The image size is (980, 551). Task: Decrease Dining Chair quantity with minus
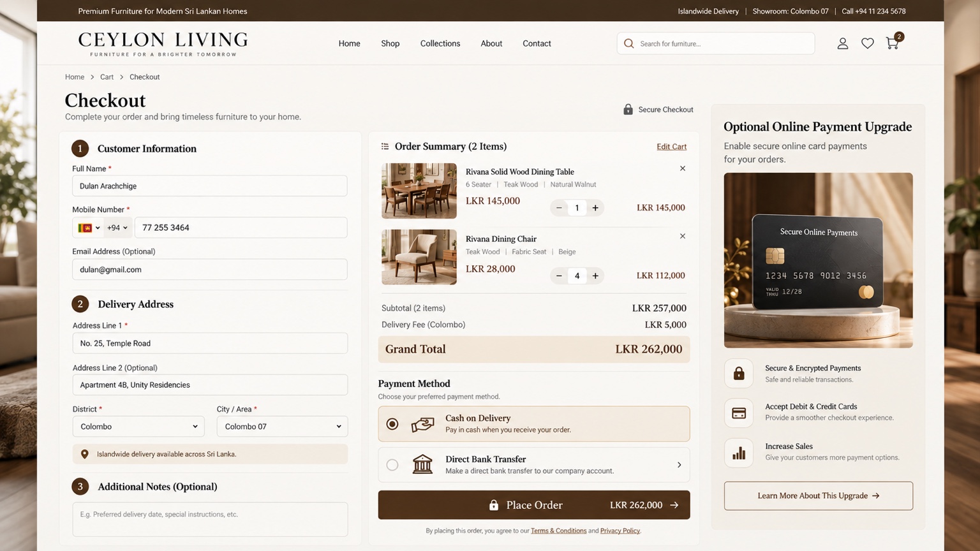tap(559, 275)
